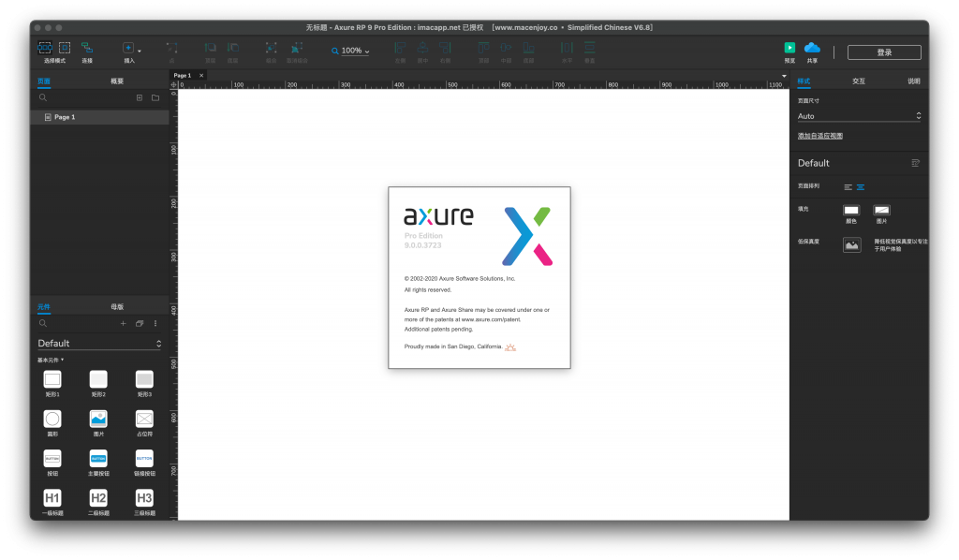Screen dimensions: 959x560
Task: Select the 图片 image widget
Action: tap(98, 419)
